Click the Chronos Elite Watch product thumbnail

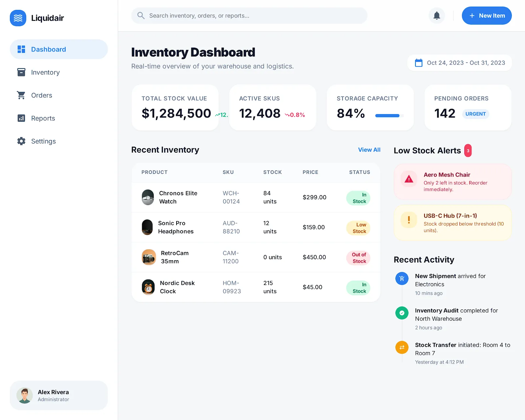(148, 197)
